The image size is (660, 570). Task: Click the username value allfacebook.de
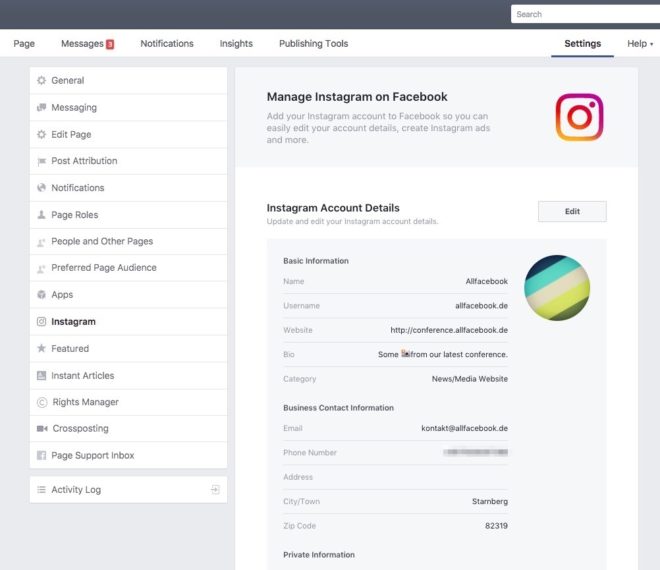481,306
